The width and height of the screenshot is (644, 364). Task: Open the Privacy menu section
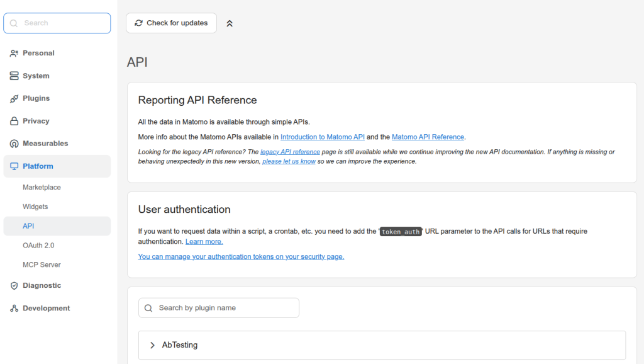(x=57, y=121)
